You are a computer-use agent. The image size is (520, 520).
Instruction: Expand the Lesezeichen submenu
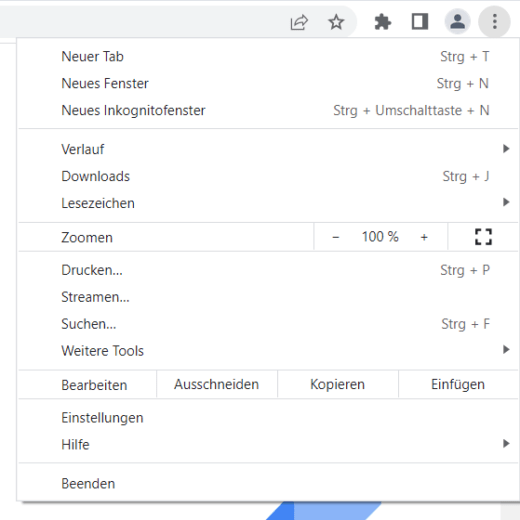click(268, 203)
